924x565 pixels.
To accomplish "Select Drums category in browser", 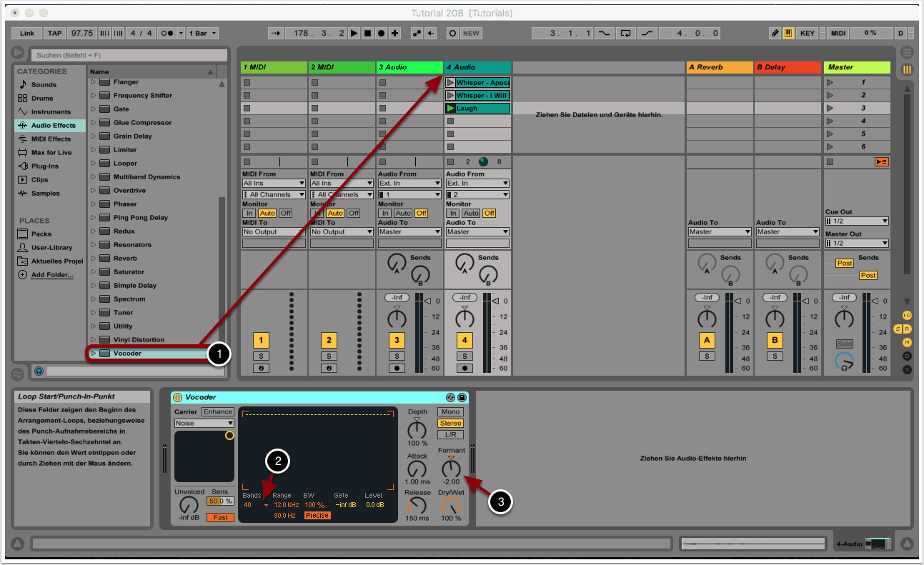I will click(x=42, y=99).
